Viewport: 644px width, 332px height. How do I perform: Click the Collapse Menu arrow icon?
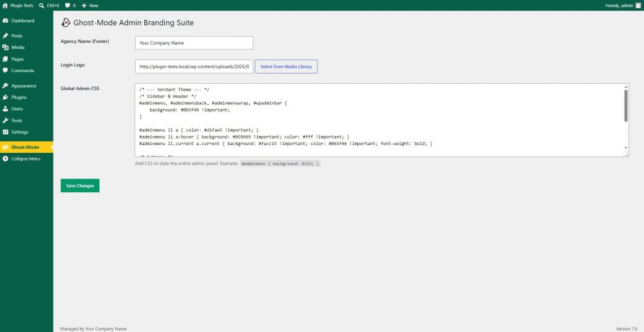[x=5, y=159]
